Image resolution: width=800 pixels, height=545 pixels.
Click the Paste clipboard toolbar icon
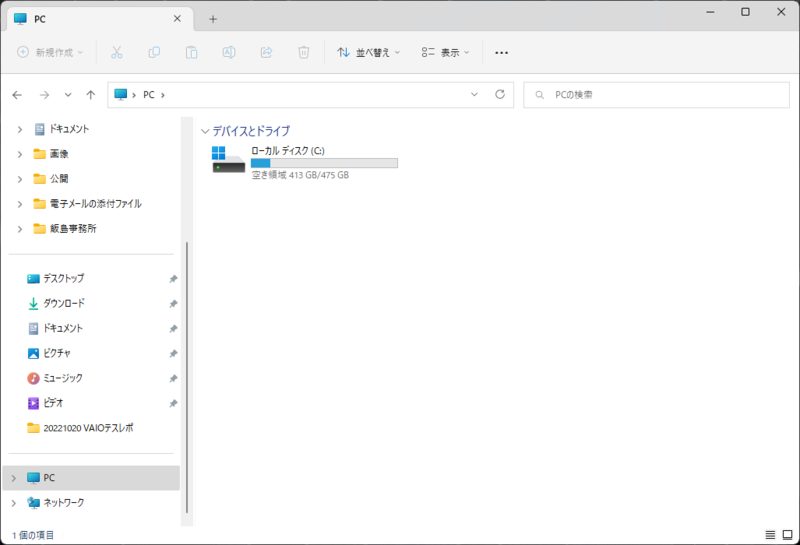coord(191,52)
